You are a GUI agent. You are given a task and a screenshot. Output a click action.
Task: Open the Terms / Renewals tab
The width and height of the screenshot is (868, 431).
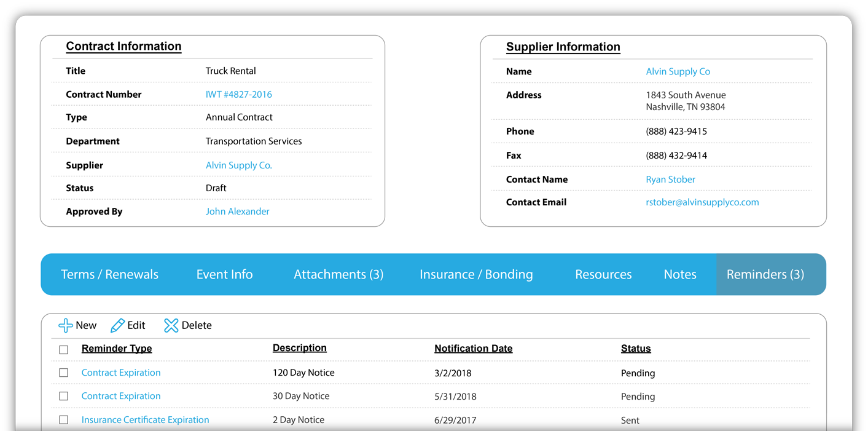pyautogui.click(x=109, y=274)
